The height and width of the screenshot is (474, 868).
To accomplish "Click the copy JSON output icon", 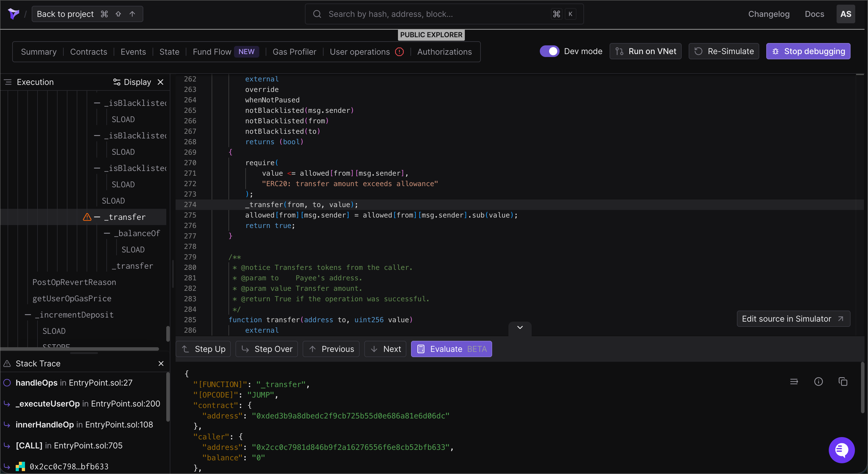I will 843,382.
